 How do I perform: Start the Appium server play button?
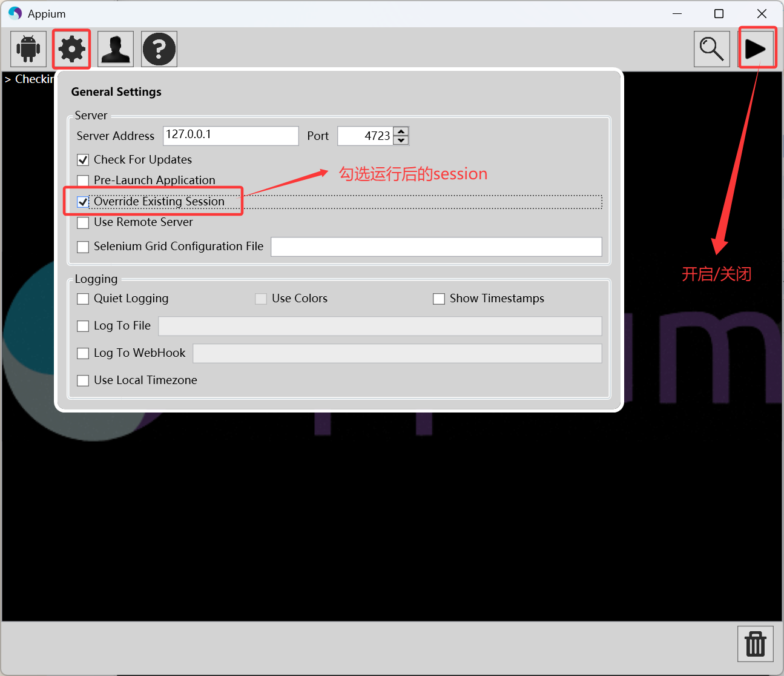coord(756,49)
